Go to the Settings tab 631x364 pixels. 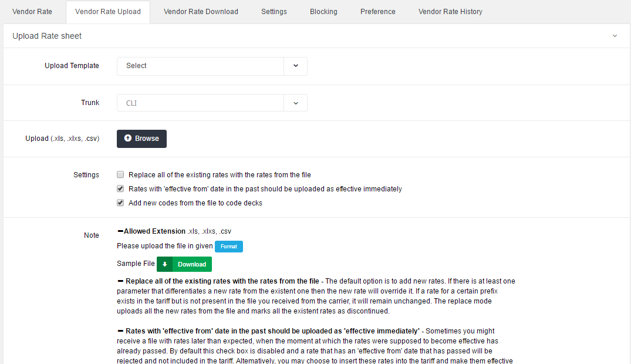[274, 12]
